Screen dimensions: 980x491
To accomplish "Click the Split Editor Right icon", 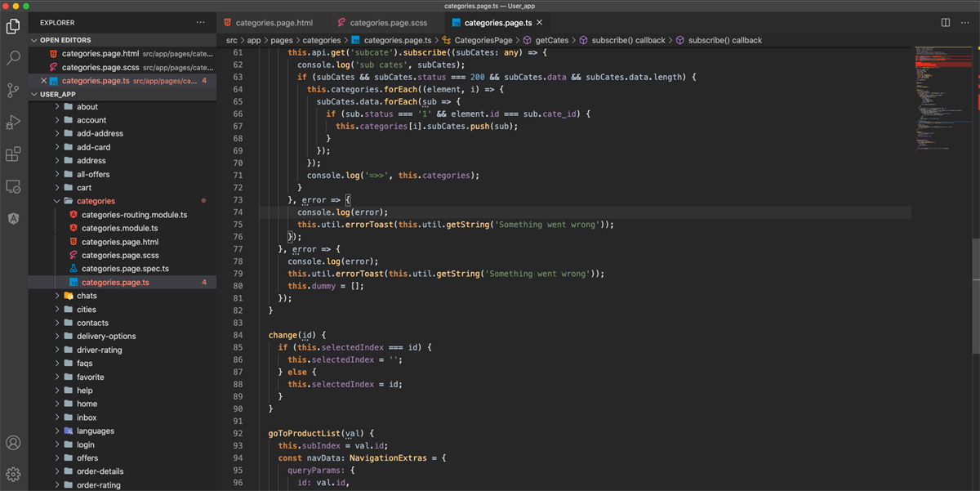I will (946, 23).
